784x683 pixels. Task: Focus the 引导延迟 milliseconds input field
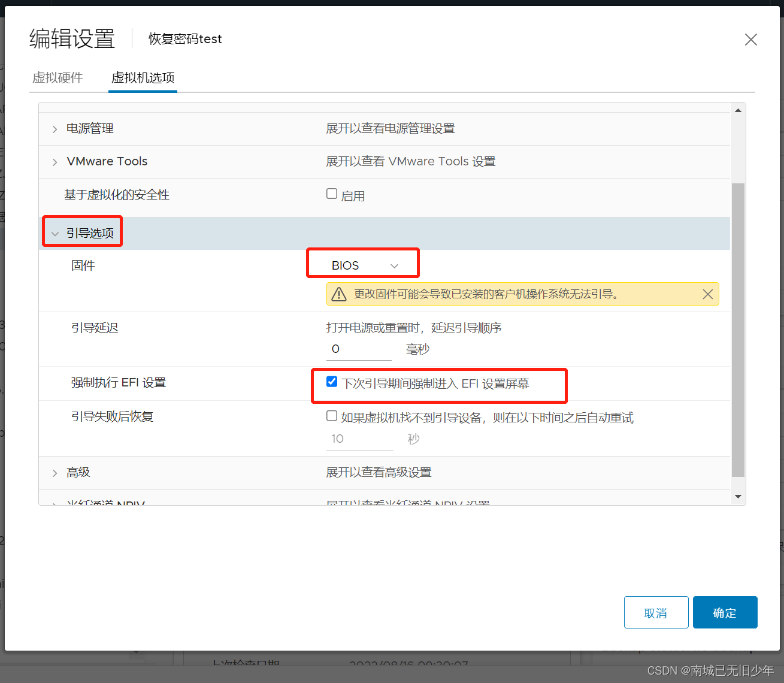point(359,349)
